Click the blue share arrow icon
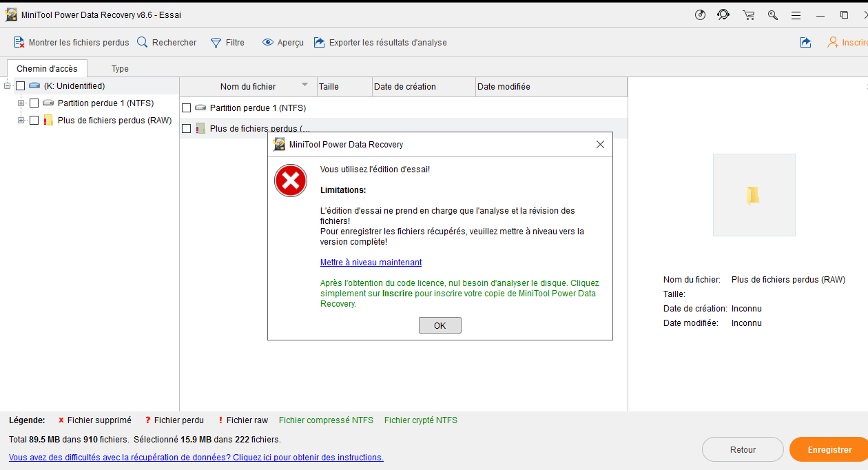The image size is (868, 470). point(805,42)
